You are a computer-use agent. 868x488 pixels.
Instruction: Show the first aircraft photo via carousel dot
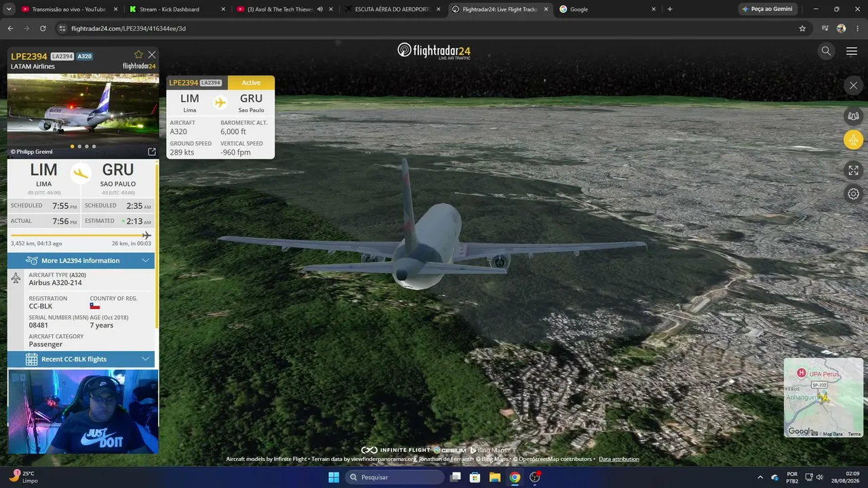(72, 146)
